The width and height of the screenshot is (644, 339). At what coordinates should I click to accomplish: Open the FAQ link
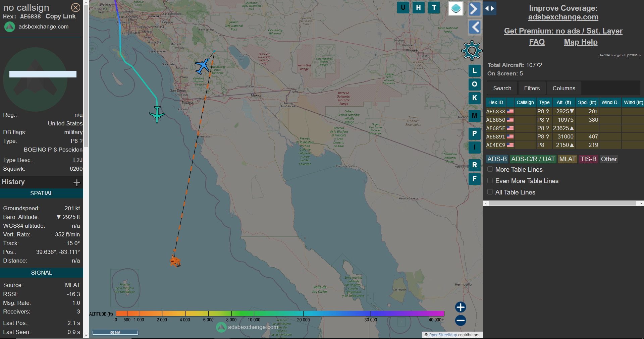point(537,42)
